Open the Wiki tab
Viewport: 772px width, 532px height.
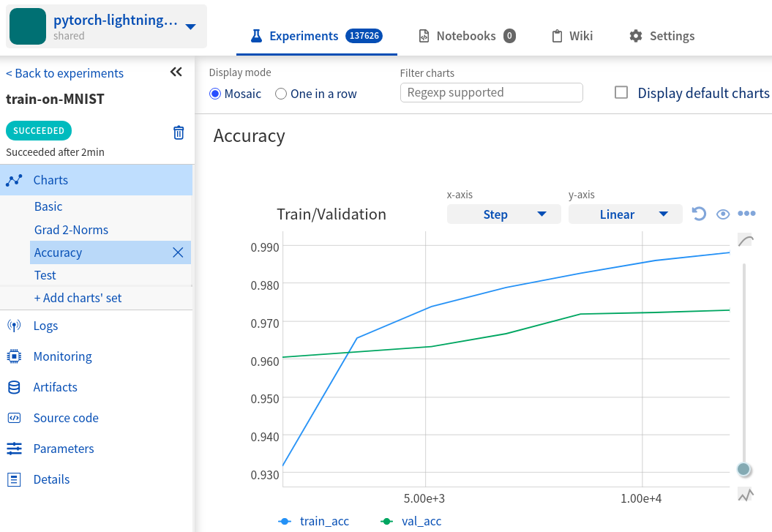coord(571,35)
